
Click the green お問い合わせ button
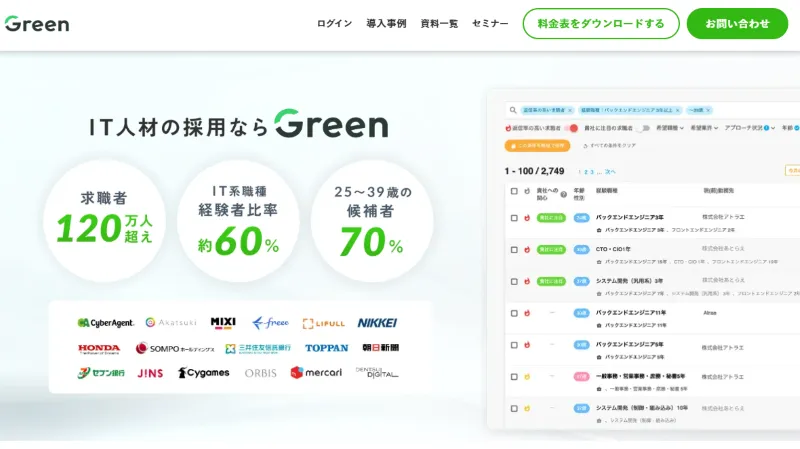737,23
